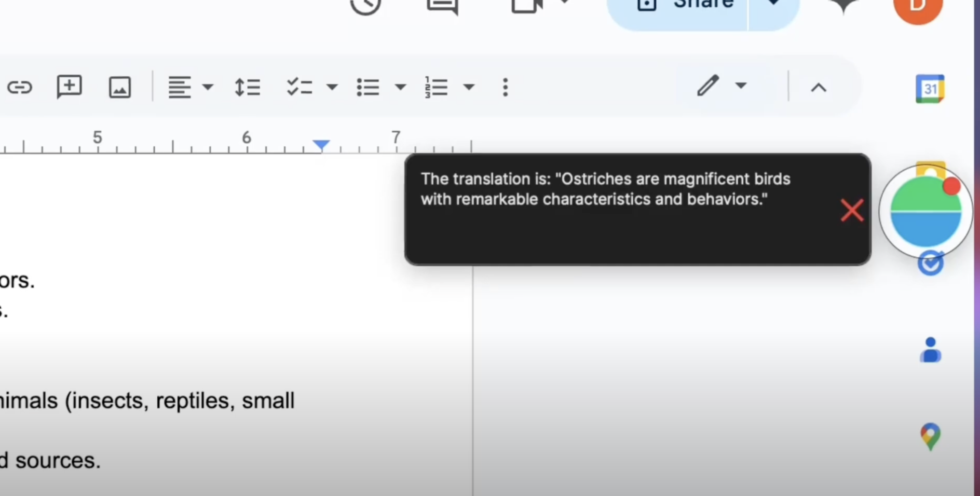The height and width of the screenshot is (496, 980).
Task: Add a comment with the toolbar icon
Action: click(69, 87)
